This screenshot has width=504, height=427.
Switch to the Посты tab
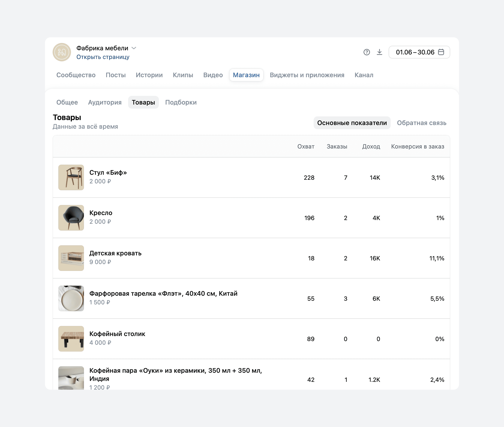pyautogui.click(x=116, y=75)
